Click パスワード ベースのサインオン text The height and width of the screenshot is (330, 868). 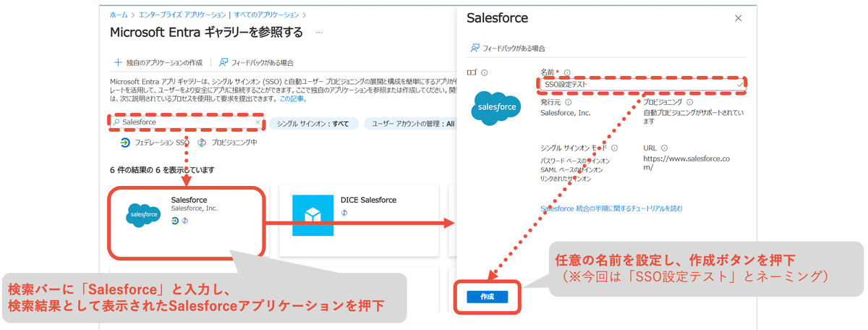click(576, 159)
